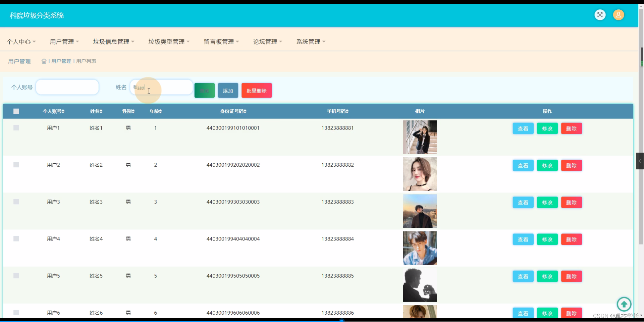The height and width of the screenshot is (322, 644).
Task: Sort the table by 年龄 column
Action: (x=155, y=111)
